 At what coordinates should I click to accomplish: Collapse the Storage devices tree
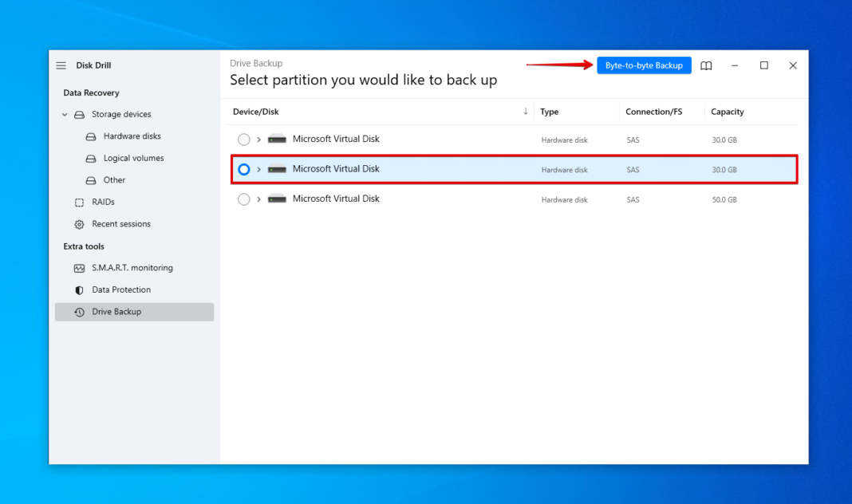point(65,114)
